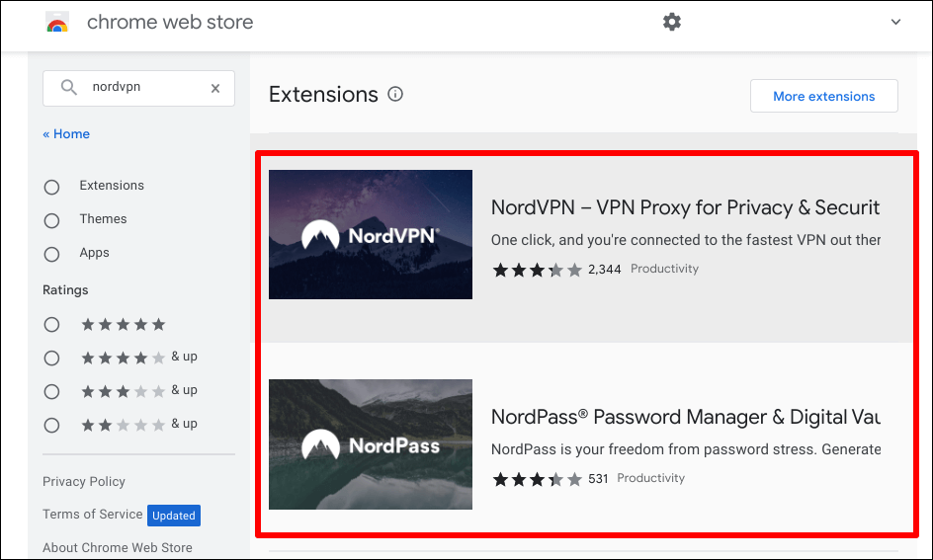Click the More extensions button
Screen dimensions: 933x560
pyautogui.click(x=823, y=96)
